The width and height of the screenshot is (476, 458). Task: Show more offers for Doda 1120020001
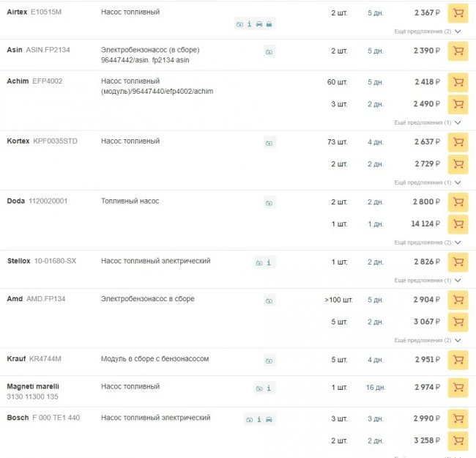point(428,242)
